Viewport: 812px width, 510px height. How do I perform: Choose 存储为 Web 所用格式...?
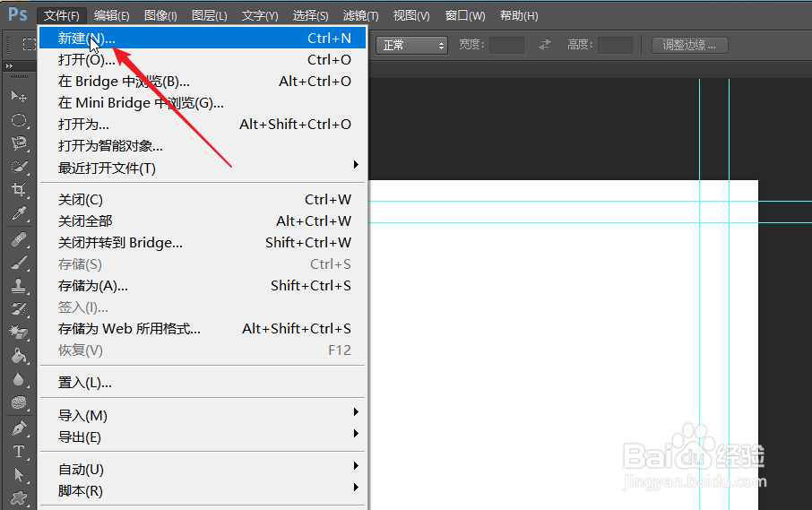coord(203,329)
